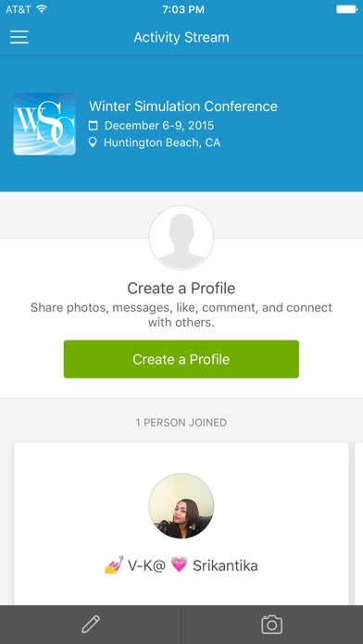The image size is (363, 644).
Task: Tap the battery indicator icon
Action: coord(346,9)
